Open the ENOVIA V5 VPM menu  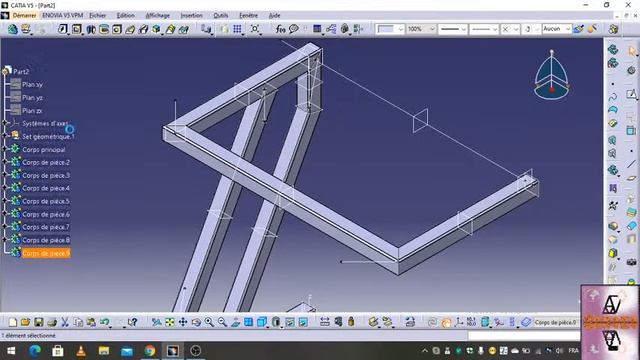(x=62, y=16)
